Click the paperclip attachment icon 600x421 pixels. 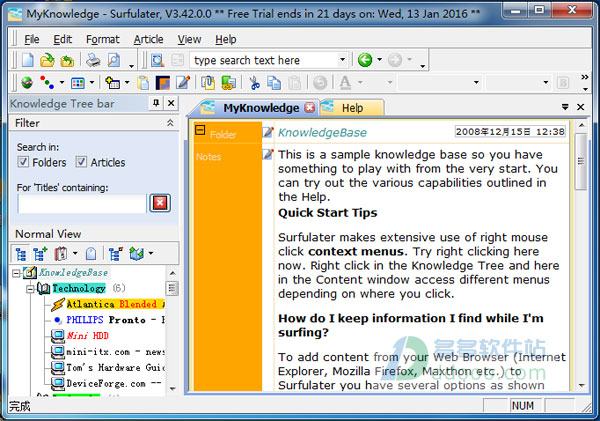pos(208,83)
